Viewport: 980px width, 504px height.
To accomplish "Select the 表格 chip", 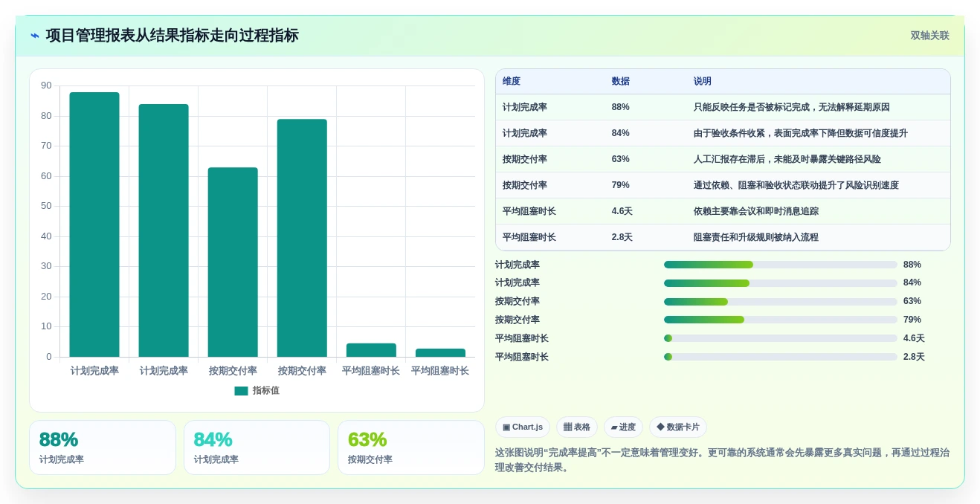I will (x=577, y=427).
